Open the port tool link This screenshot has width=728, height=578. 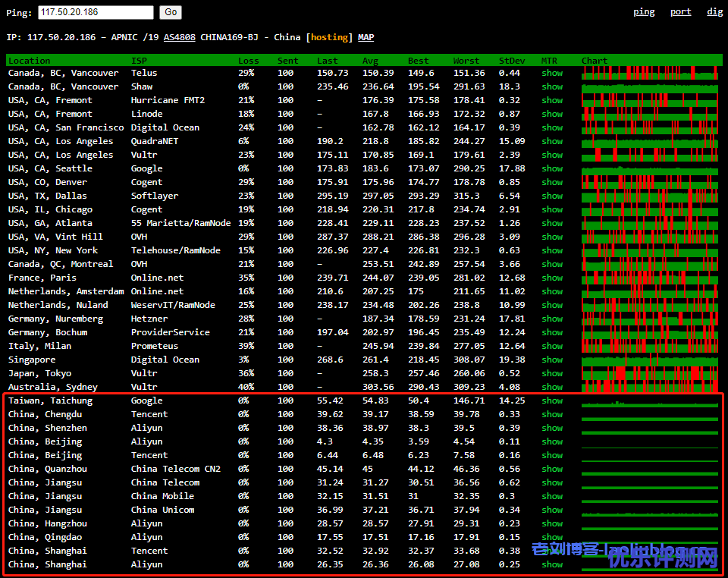pos(680,11)
